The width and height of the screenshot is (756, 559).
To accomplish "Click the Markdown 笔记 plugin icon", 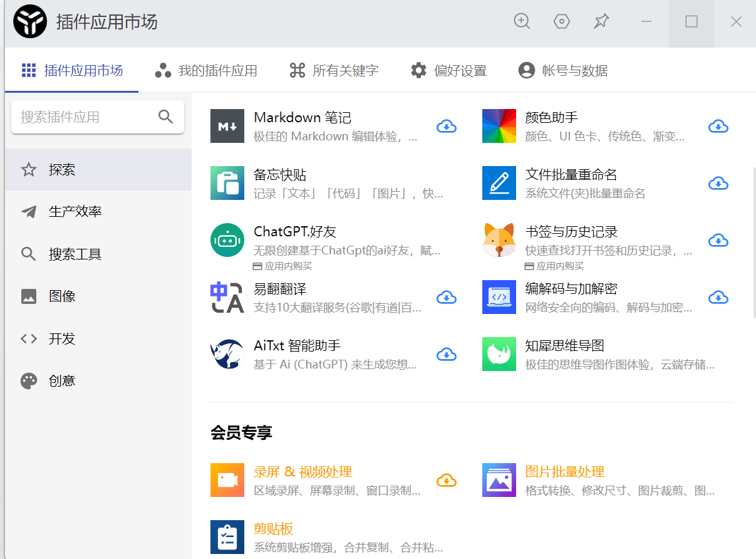I will (227, 125).
